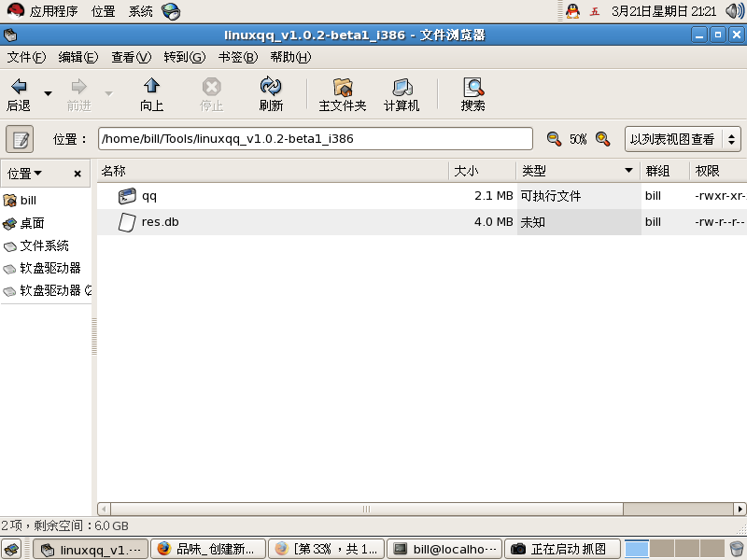This screenshot has height=560, width=747.
Task: Click the 4.0 MB size value
Action: pyautogui.click(x=494, y=222)
